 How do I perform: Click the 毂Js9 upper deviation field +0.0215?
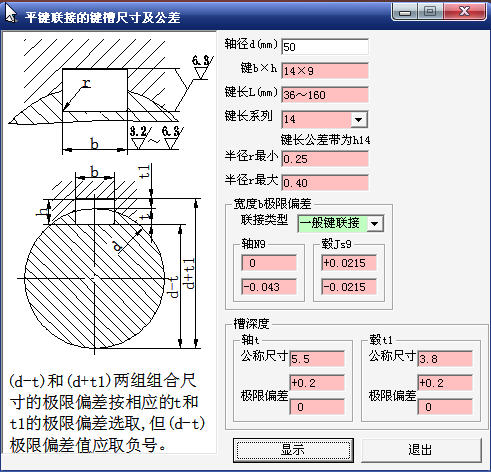click(349, 263)
